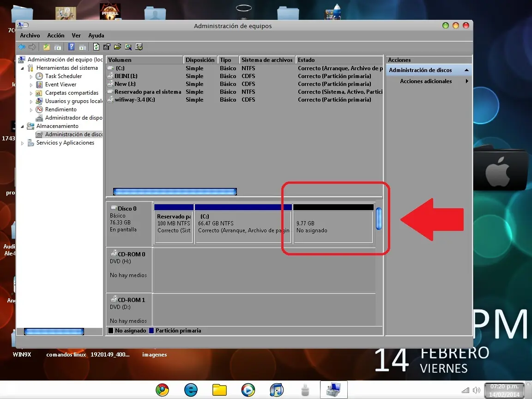Viewport: 532px width, 399px height.
Task: Open Windows Media Player from taskbar
Action: coord(248,390)
